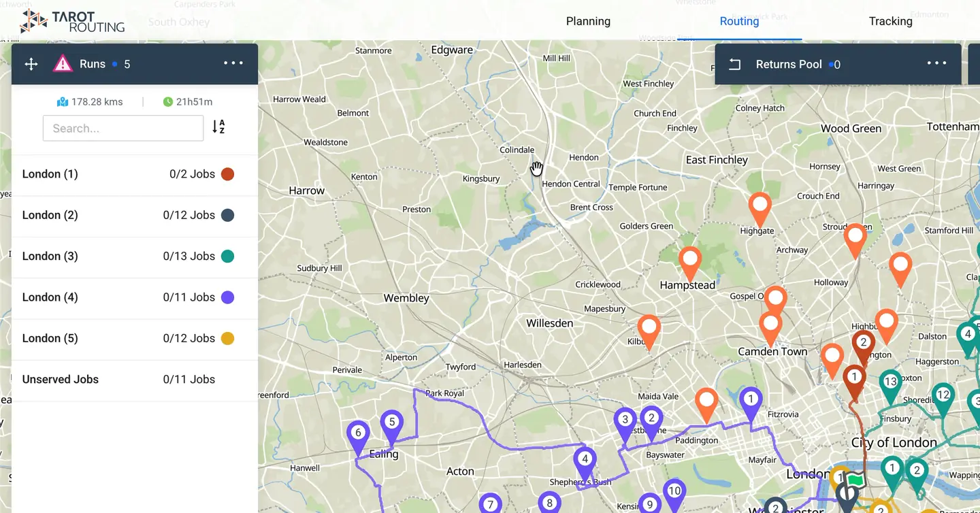This screenshot has height=513, width=980.
Task: Switch to the Planning tab
Action: [588, 21]
